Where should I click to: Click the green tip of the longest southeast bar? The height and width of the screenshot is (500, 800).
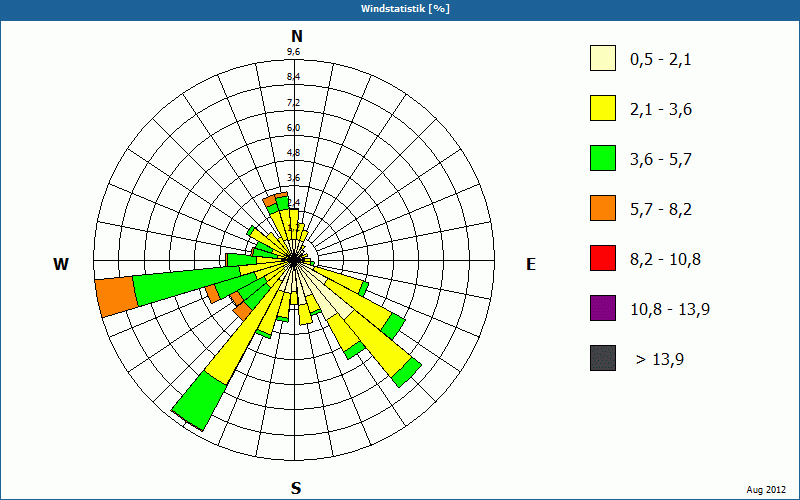point(407,373)
